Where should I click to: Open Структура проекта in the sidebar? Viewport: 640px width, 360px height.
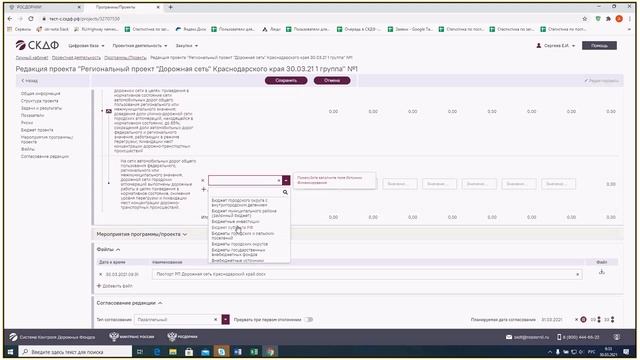point(40,101)
